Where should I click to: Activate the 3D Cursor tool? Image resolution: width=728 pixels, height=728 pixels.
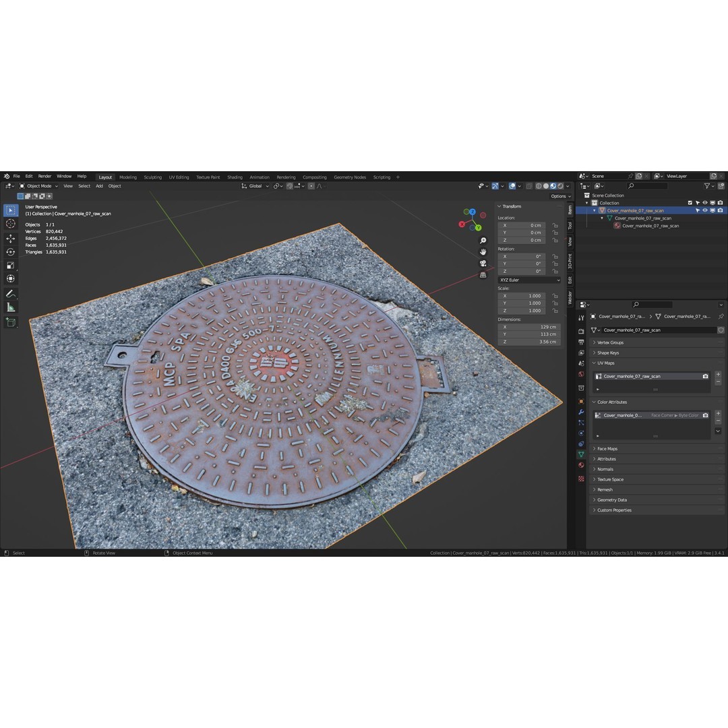11,224
